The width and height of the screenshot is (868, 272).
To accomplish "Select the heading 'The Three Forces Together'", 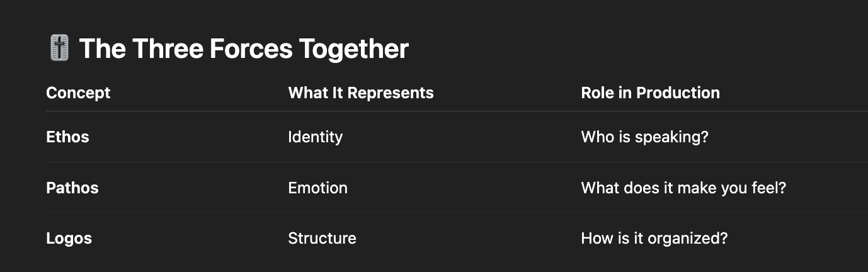I will (x=244, y=49).
